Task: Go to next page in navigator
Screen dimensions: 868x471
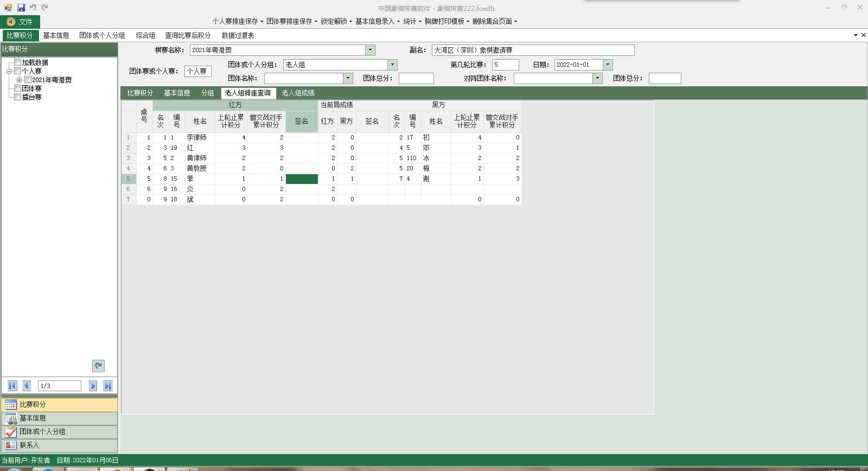Action: [93, 386]
